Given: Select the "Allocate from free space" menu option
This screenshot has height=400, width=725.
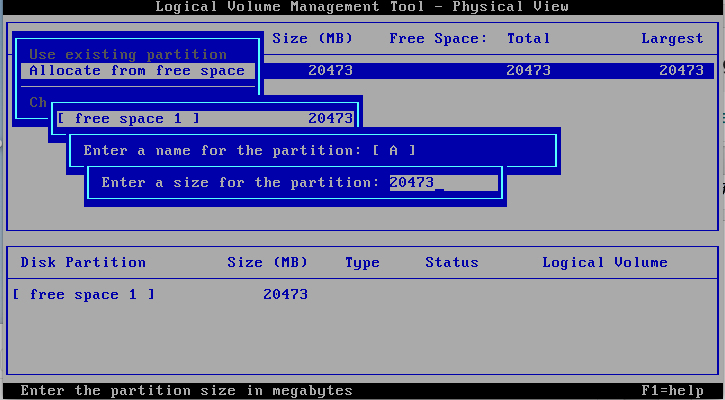Looking at the screenshot, I should click(x=137, y=71).
